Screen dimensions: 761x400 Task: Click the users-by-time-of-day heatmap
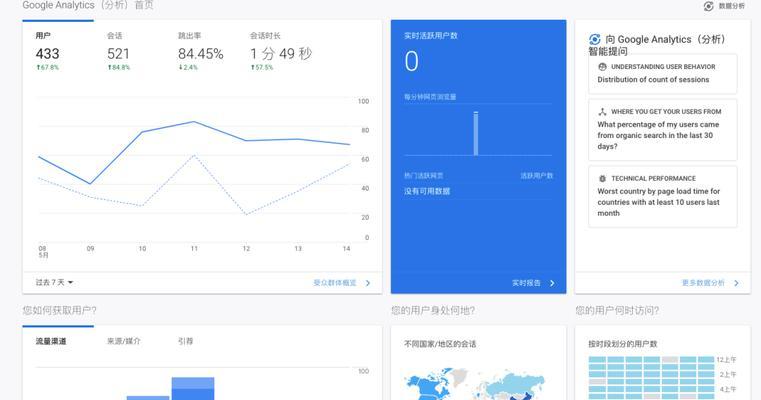pos(651,378)
